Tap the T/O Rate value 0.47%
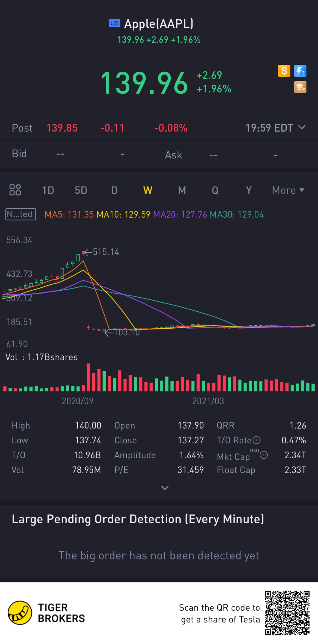 (x=294, y=440)
